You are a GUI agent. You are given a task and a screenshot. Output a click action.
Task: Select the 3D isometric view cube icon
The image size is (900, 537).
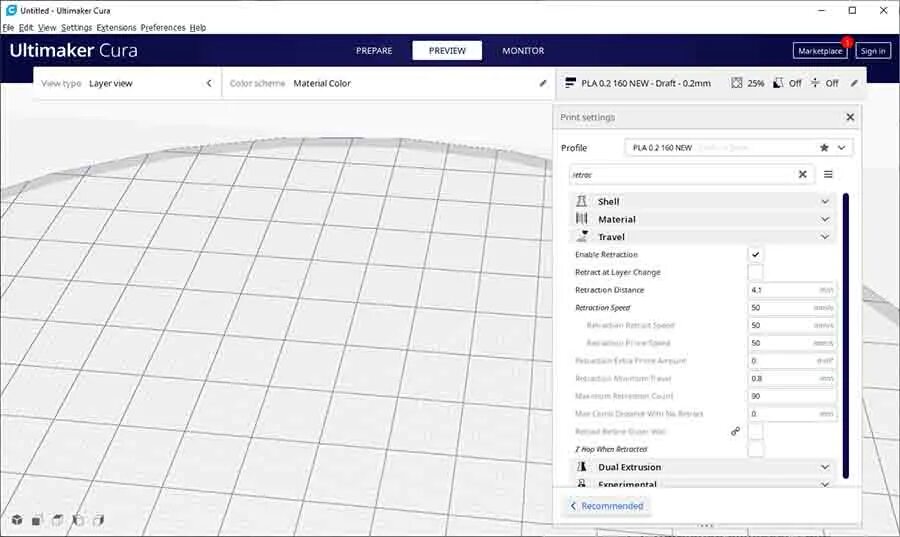17,520
